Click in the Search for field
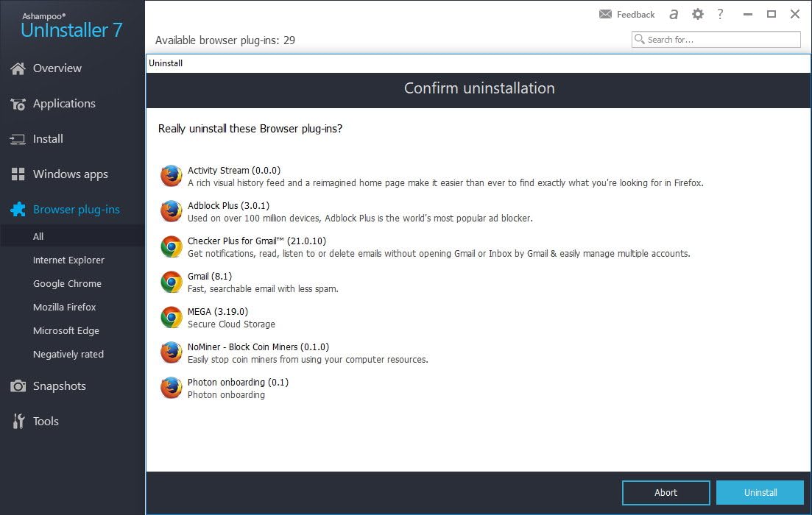This screenshot has height=515, width=812. [716, 39]
